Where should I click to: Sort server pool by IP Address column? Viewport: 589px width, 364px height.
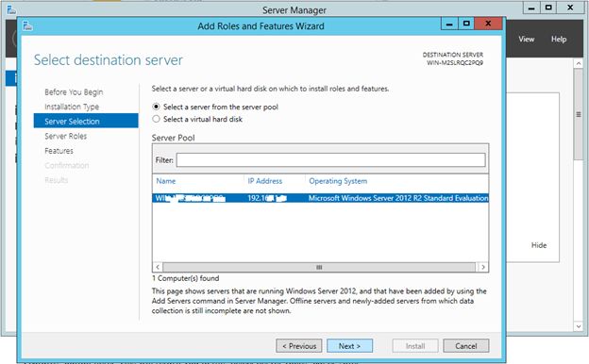(x=265, y=181)
